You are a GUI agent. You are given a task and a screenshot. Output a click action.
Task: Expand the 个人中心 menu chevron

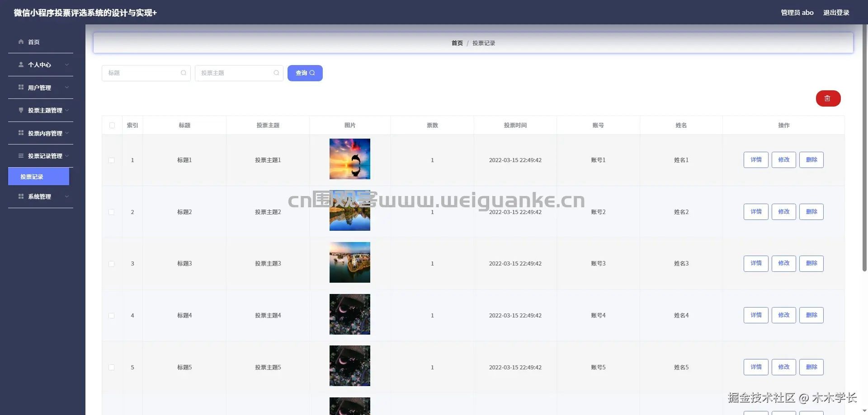pos(67,65)
